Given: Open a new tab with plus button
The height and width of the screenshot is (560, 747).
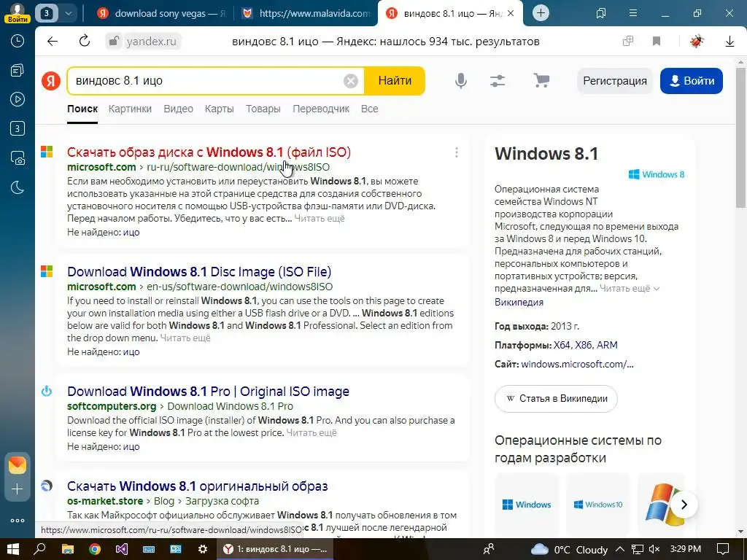Looking at the screenshot, I should [x=541, y=13].
